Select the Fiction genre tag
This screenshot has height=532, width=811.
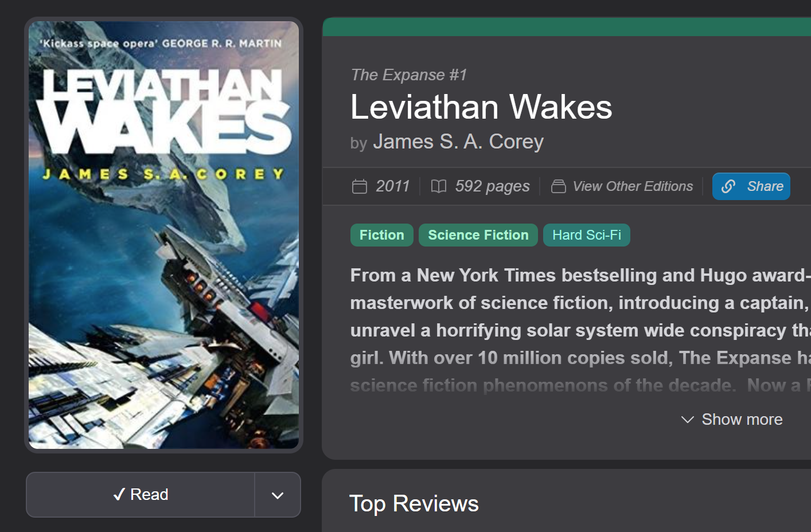point(382,235)
